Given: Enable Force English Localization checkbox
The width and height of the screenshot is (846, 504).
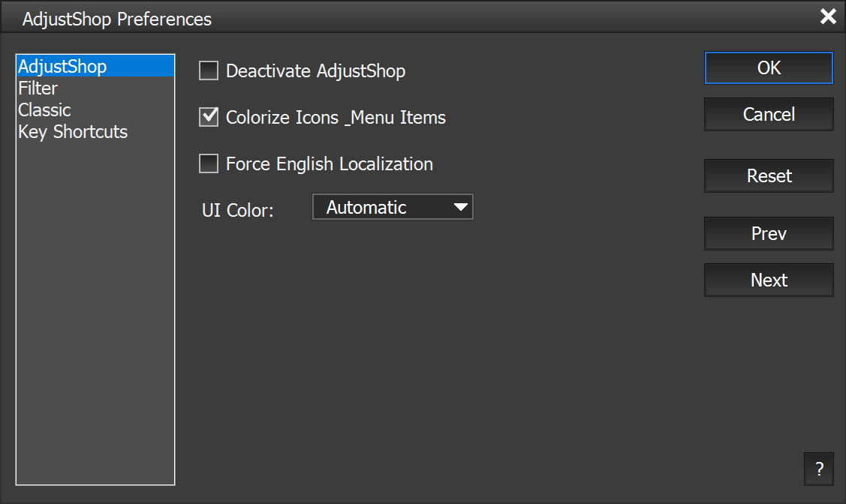Looking at the screenshot, I should pos(209,164).
